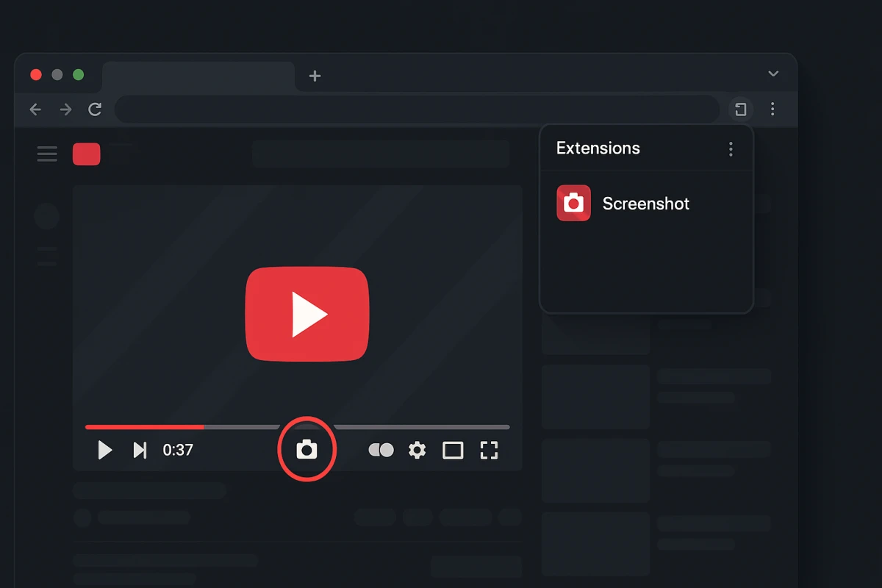This screenshot has height=588, width=882.
Task: Click the video progress bar
Action: click(298, 426)
